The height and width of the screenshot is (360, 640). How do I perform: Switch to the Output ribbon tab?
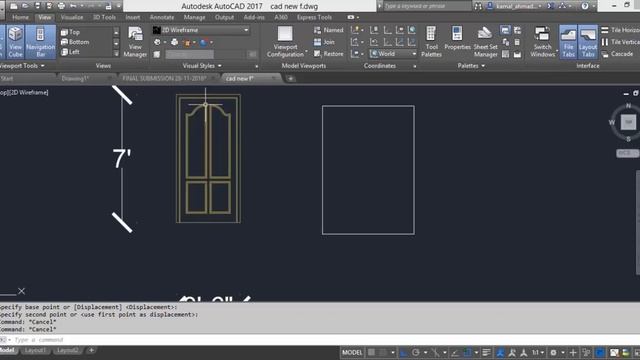pos(224,18)
